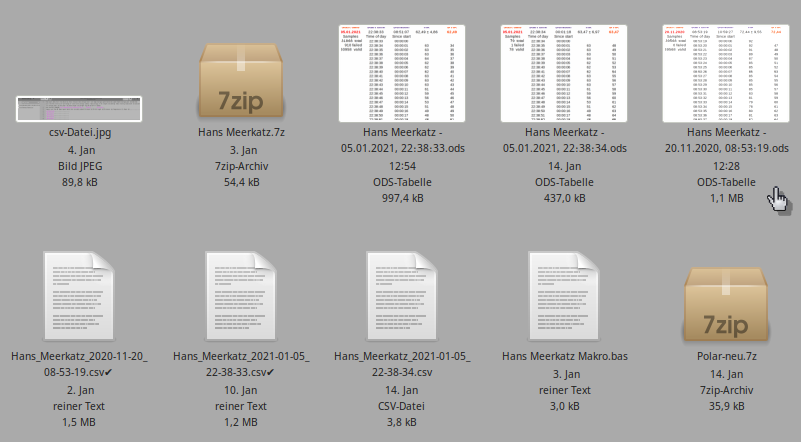
Task: Click the Hans Meerkatz.7z archive icon
Action: tap(241, 80)
